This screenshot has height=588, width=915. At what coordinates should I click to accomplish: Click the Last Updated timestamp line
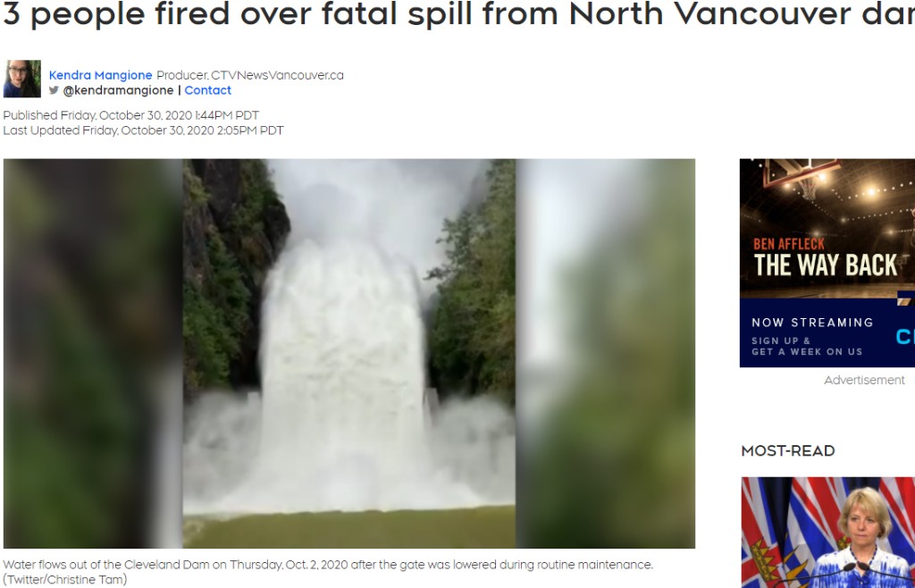pos(143,130)
